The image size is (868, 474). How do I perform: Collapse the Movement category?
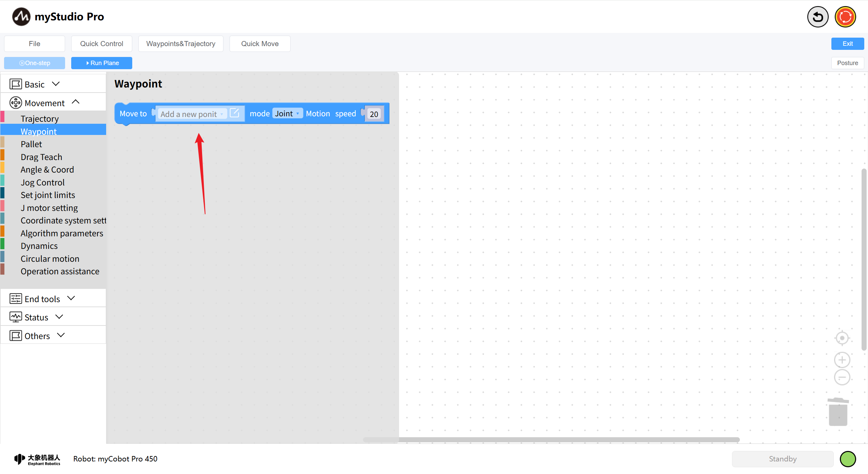pyautogui.click(x=44, y=102)
